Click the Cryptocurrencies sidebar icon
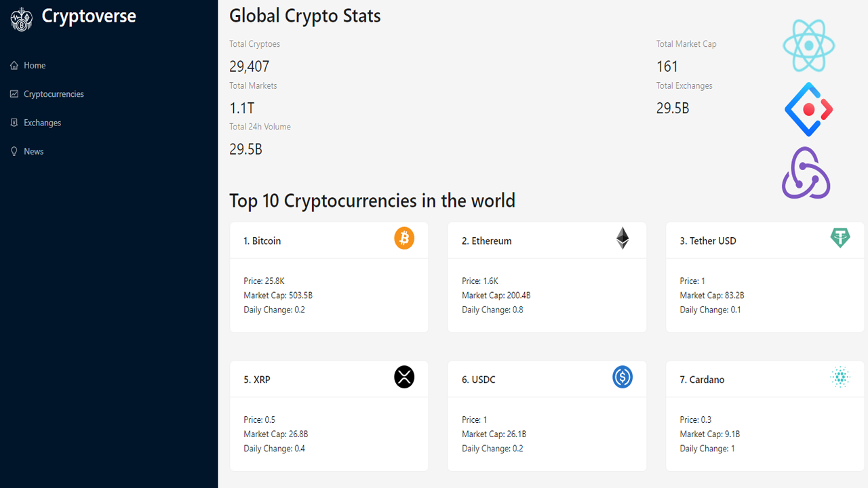This screenshot has height=488, width=868. tap(14, 94)
